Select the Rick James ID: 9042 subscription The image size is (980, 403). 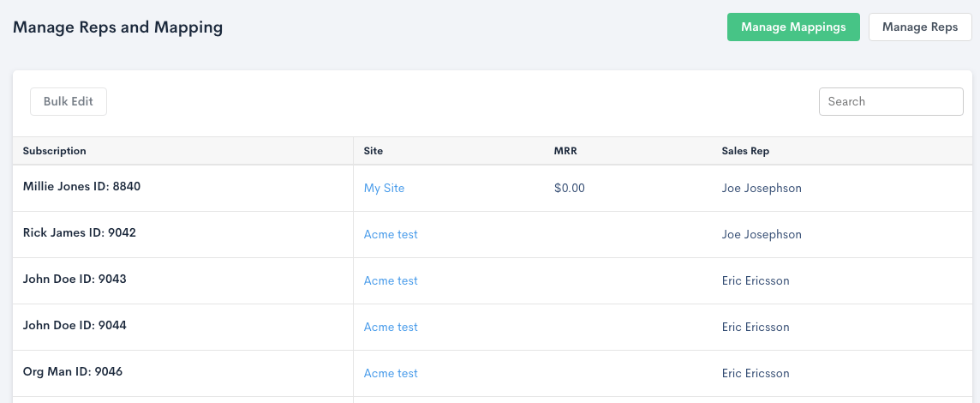(x=80, y=232)
